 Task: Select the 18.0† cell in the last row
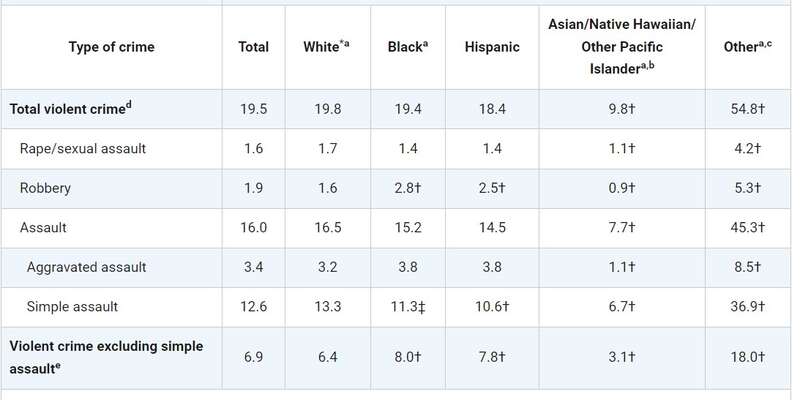[746, 355]
